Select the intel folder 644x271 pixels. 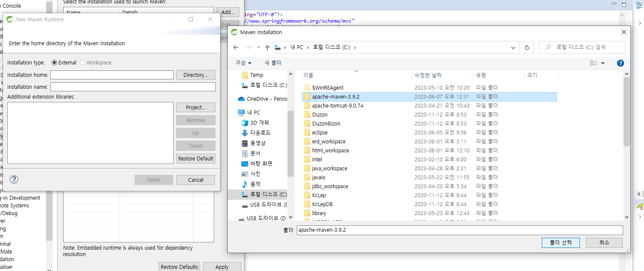(x=317, y=159)
